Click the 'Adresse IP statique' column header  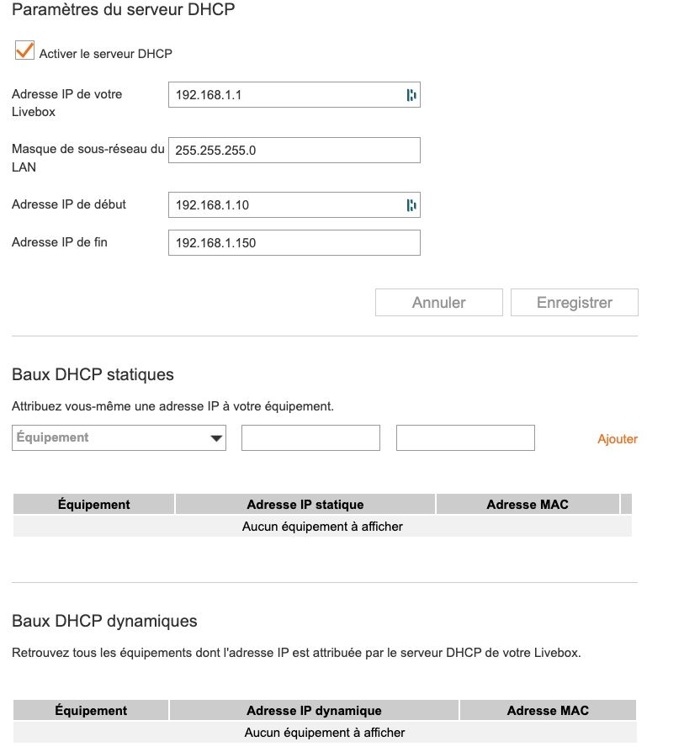point(305,504)
